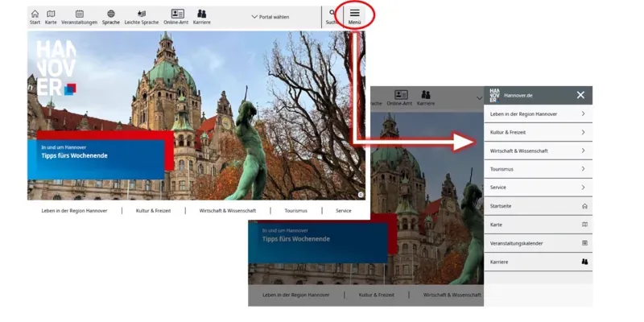Open Karriere entry in side menu
The width and height of the screenshot is (644, 322).
pos(538,262)
